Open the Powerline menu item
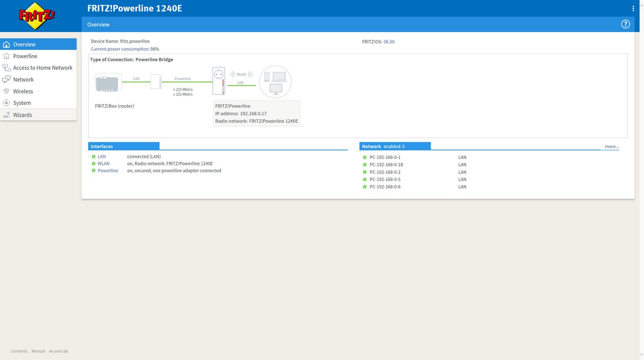This screenshot has width=644, height=360. (x=38, y=56)
